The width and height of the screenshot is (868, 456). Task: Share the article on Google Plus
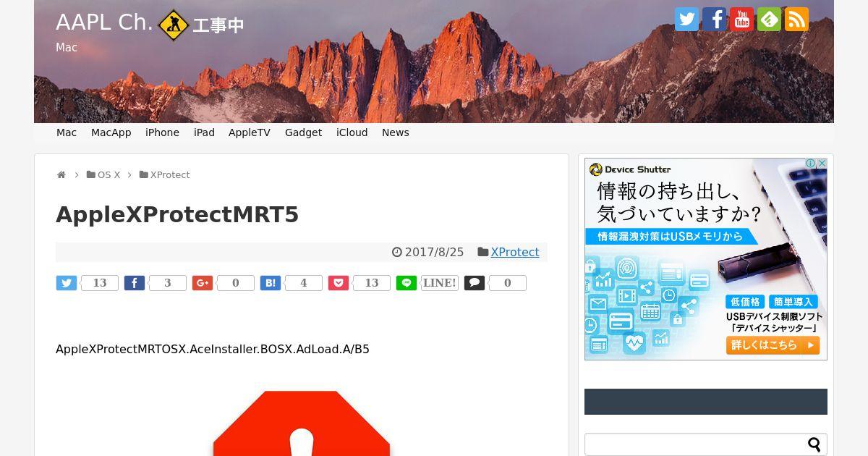click(203, 283)
